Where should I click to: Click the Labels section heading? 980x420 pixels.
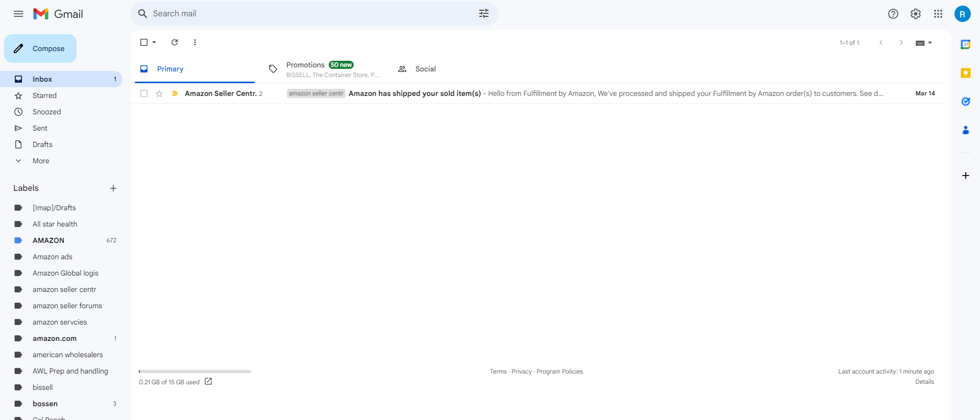coord(26,188)
